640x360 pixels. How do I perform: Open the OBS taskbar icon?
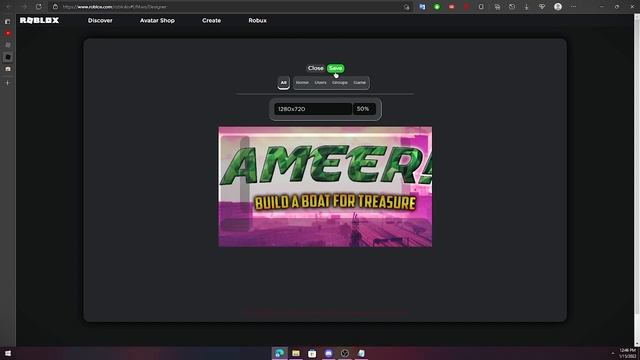345,353
